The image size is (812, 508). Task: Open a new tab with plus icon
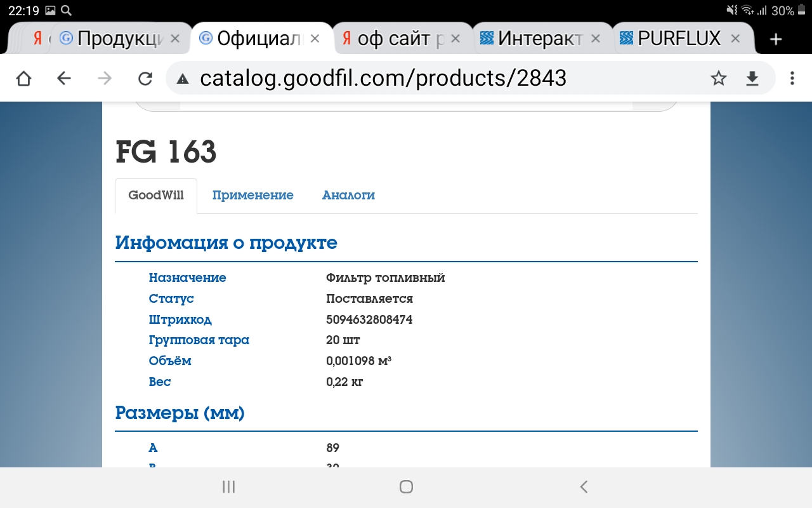coord(775,39)
